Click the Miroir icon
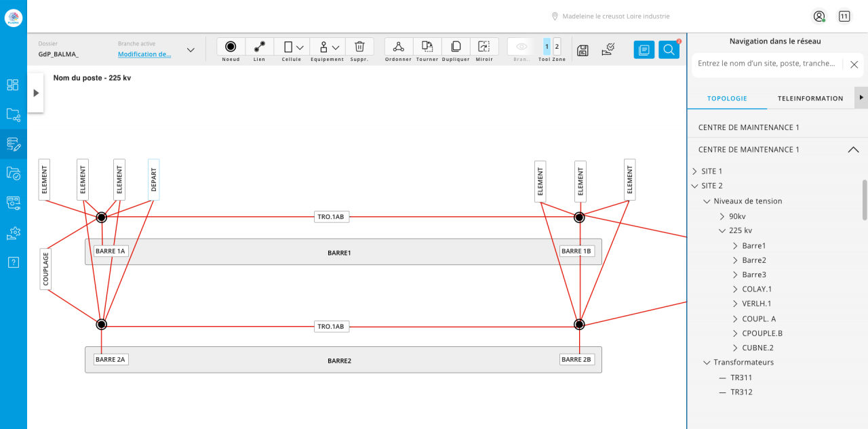Image resolution: width=868 pixels, height=429 pixels. tap(484, 47)
